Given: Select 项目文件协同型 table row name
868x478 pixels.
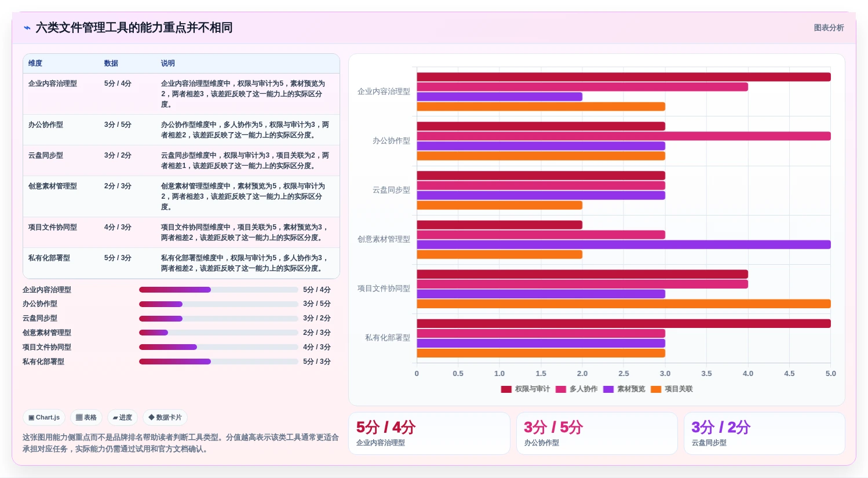Looking at the screenshot, I should coord(53,227).
